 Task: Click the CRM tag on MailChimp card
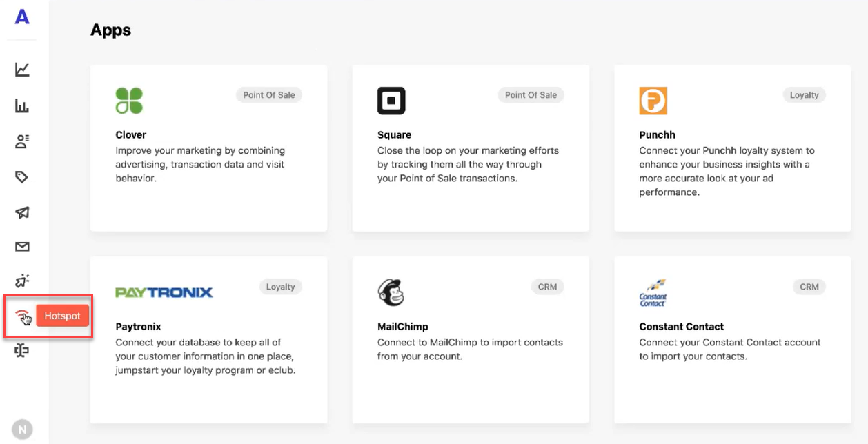pyautogui.click(x=547, y=287)
